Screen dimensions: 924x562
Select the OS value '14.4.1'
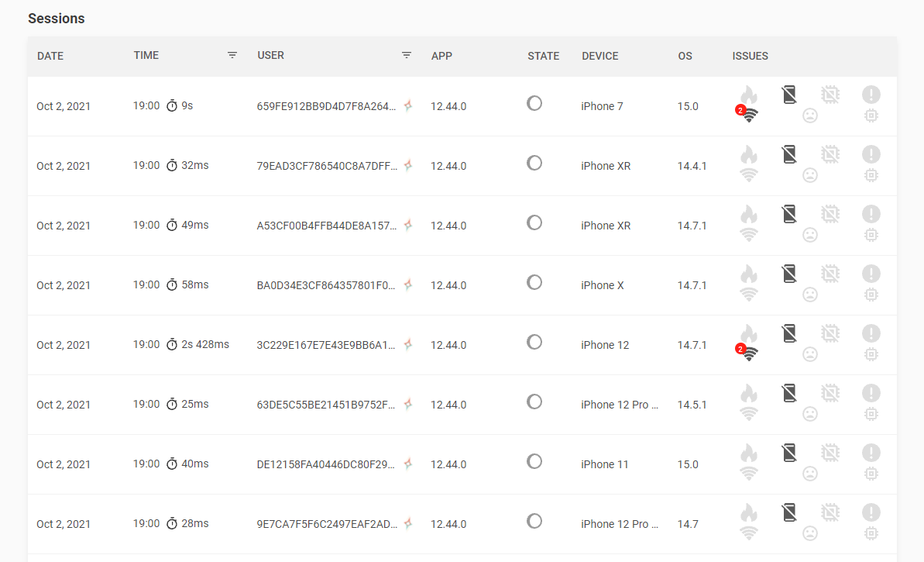(x=692, y=166)
